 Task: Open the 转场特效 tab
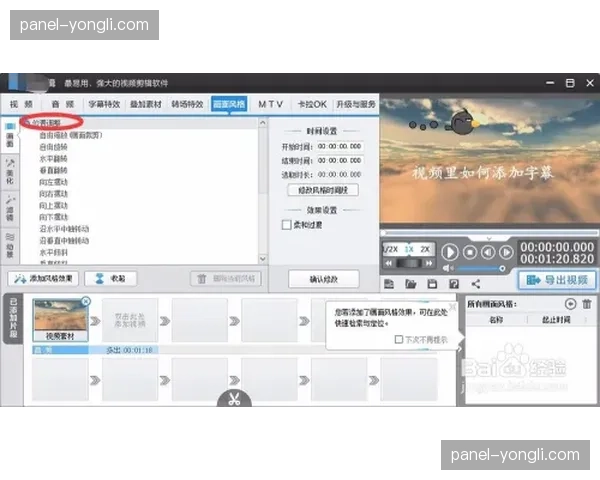187,104
